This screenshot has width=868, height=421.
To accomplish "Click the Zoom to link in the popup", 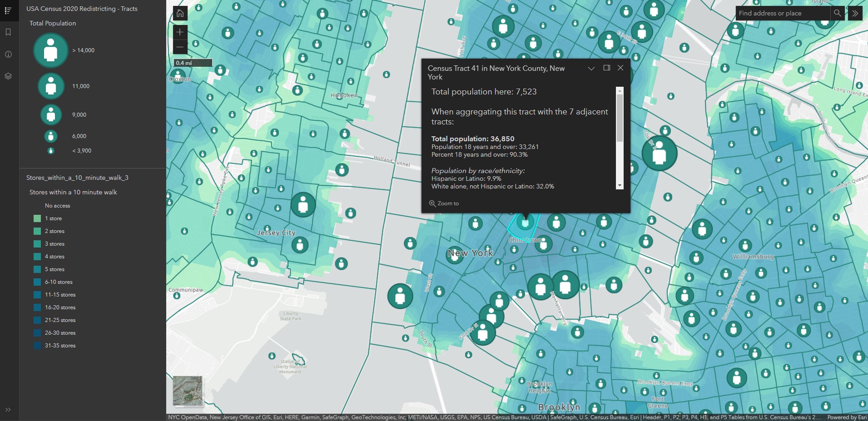I will [x=444, y=203].
